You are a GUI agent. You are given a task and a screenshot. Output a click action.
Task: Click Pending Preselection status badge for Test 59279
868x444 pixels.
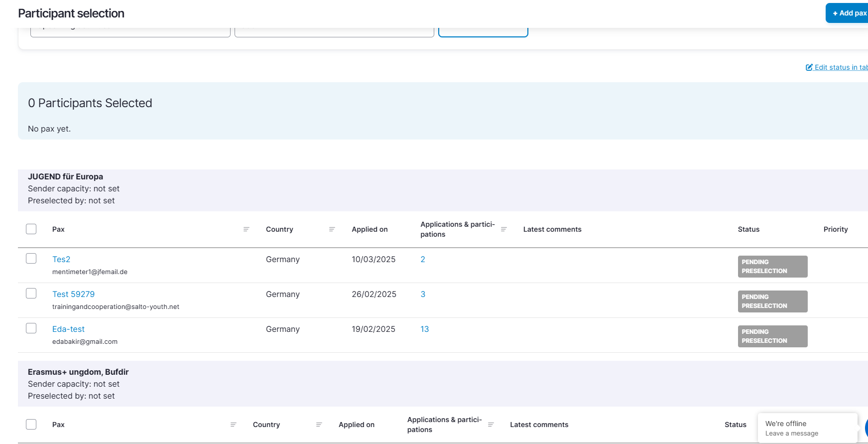(x=772, y=301)
